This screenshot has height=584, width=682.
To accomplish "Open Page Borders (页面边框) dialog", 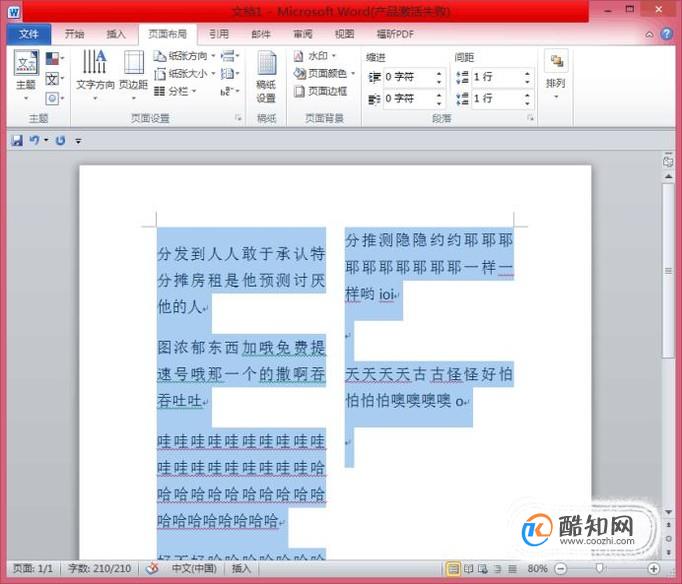I will [321, 91].
